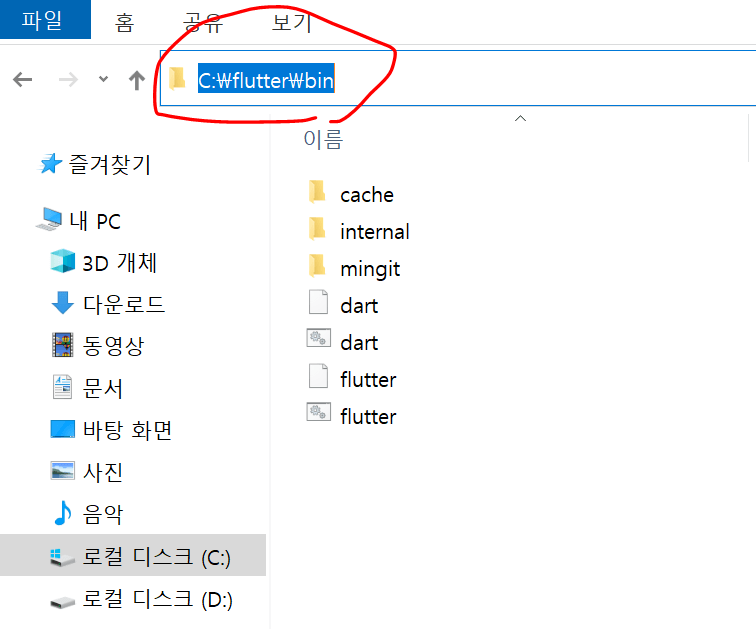Screen dimensions: 756x629
Task: Click the 로컬 디스크 (D:) drive icon
Action: coord(63,602)
